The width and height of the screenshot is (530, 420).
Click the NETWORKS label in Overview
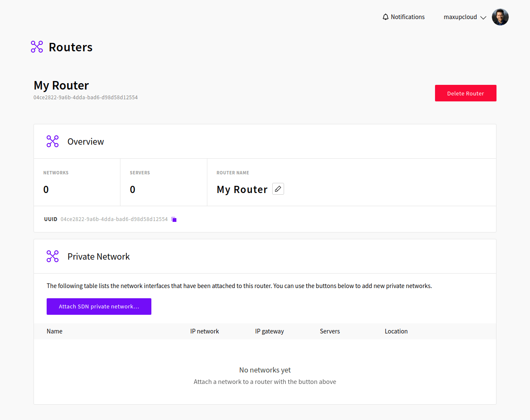tap(56, 173)
